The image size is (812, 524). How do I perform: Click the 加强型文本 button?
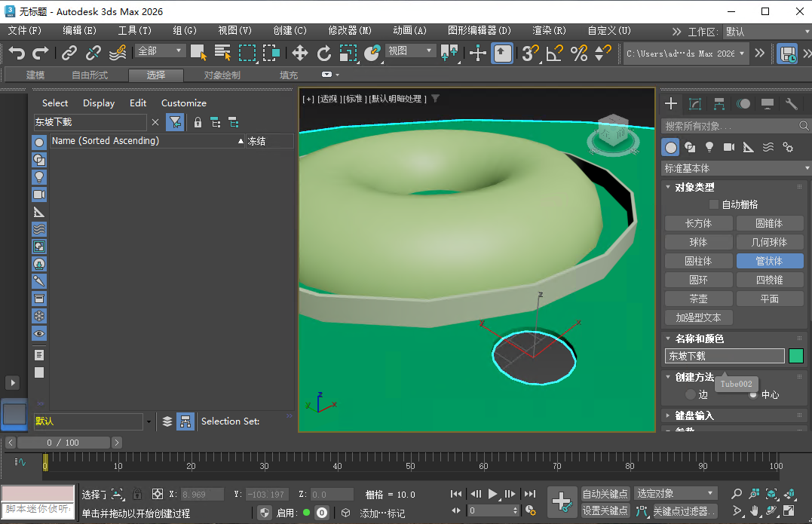coord(697,317)
